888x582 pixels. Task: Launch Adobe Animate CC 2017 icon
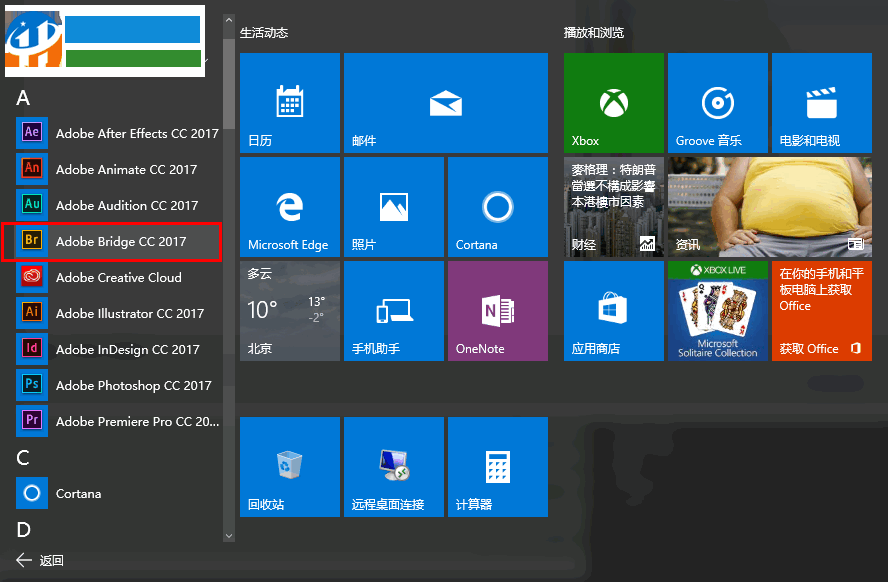click(32, 169)
